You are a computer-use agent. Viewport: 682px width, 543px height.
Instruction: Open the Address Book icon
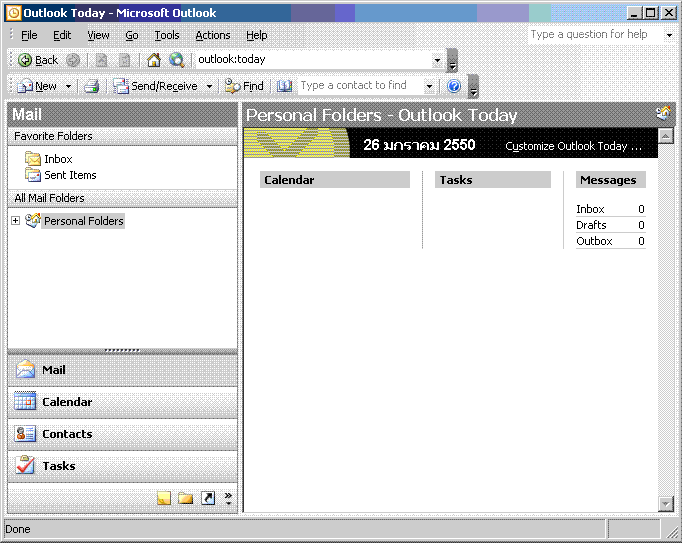click(x=284, y=86)
